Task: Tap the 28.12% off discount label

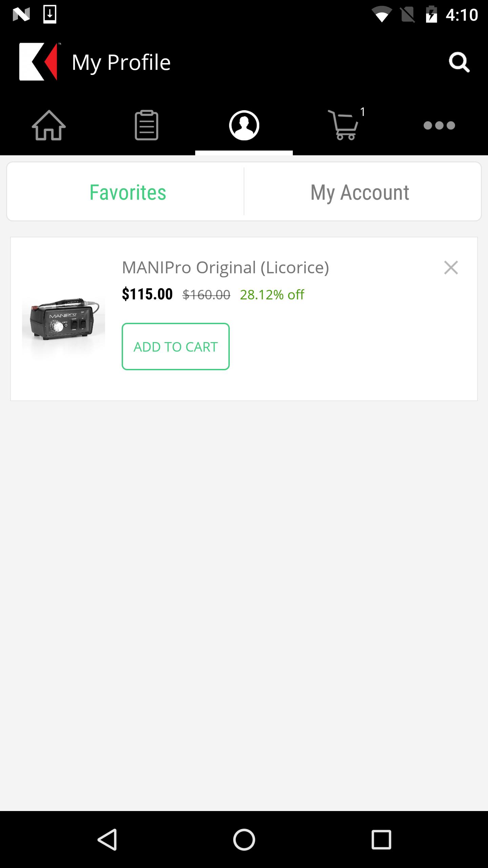Action: 272,295
